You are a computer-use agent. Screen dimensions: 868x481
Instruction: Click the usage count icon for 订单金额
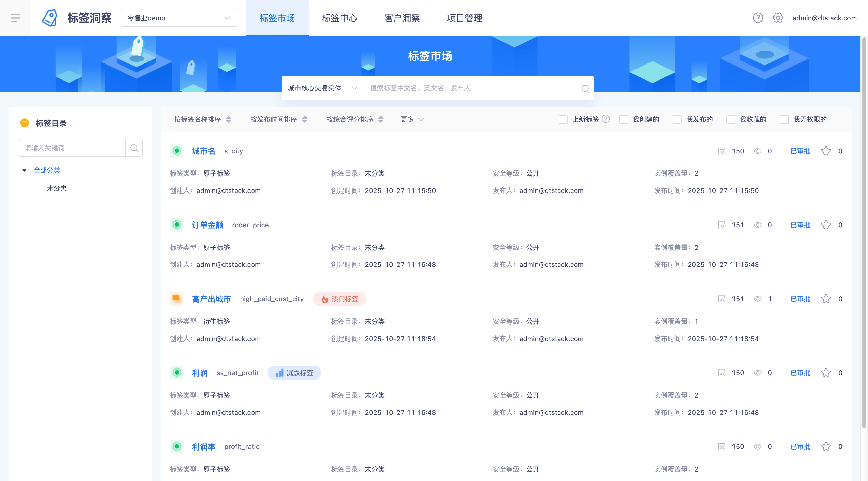click(x=721, y=225)
